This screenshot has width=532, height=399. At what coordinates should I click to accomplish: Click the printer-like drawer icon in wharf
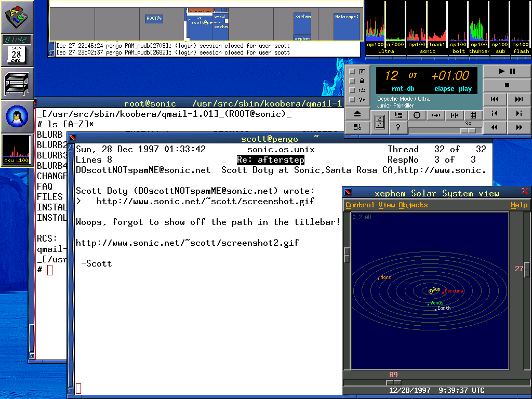tap(17, 84)
